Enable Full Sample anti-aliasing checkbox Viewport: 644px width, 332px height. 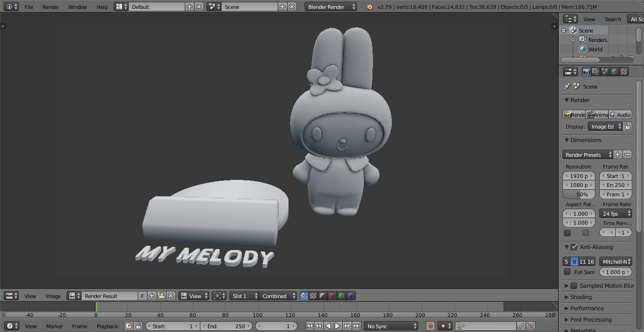tap(567, 272)
